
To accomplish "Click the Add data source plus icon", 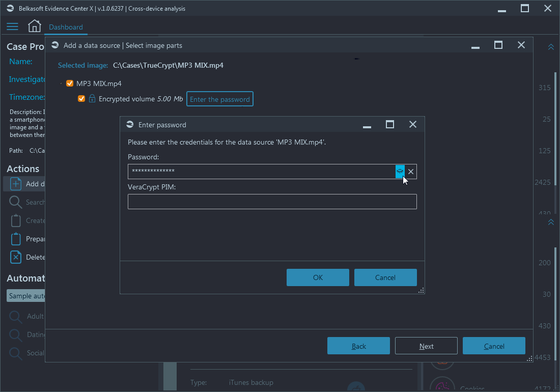I will pos(16,184).
